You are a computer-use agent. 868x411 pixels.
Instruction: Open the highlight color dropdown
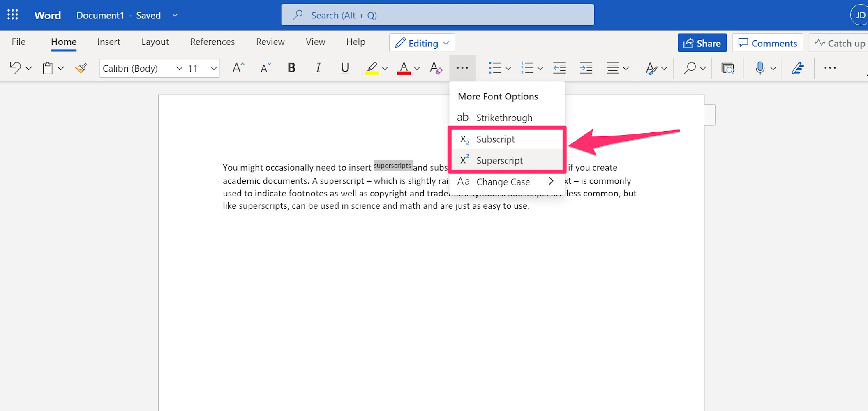click(384, 68)
